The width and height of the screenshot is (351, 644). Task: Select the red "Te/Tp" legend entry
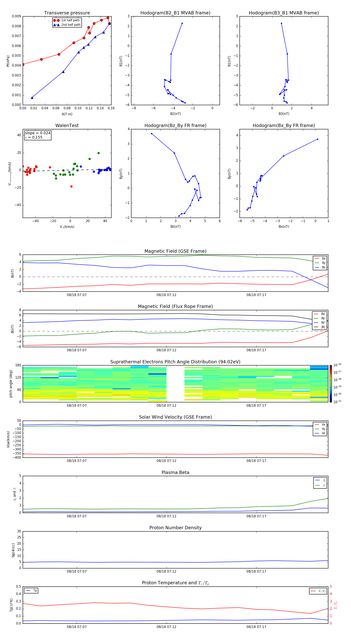point(318,591)
